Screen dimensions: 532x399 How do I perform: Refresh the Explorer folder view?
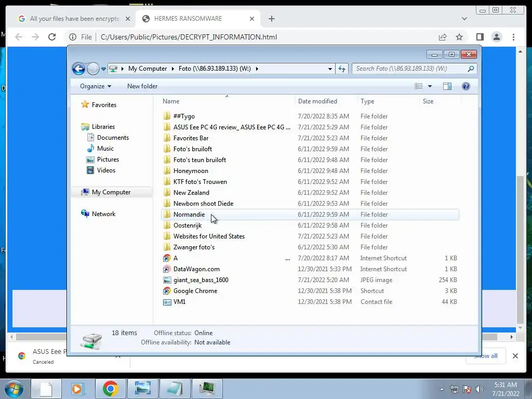[342, 69]
